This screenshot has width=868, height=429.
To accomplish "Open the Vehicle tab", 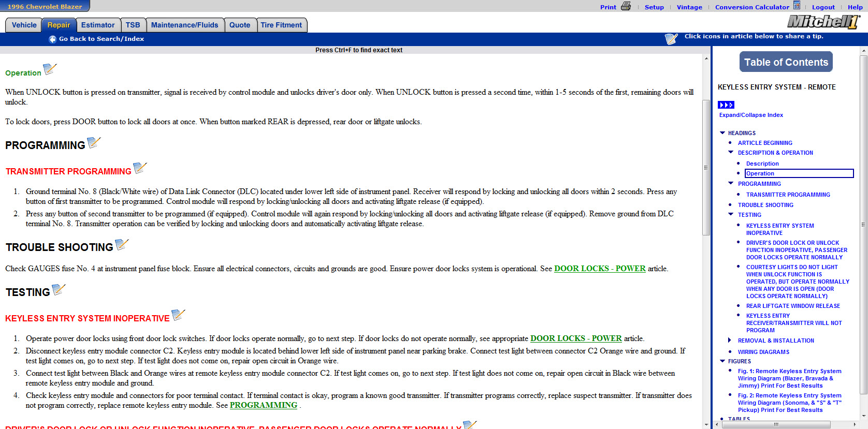I will [x=24, y=25].
